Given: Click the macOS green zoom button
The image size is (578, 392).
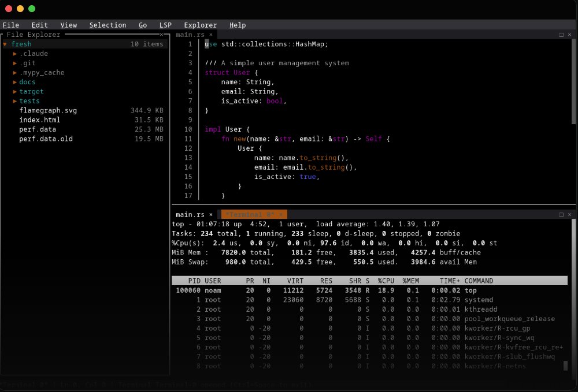Looking at the screenshot, I should point(32,9).
